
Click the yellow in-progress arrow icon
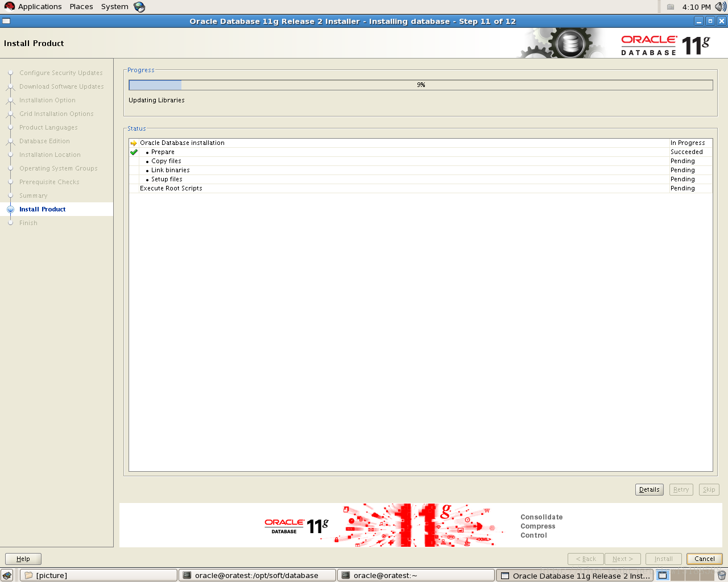coord(134,143)
